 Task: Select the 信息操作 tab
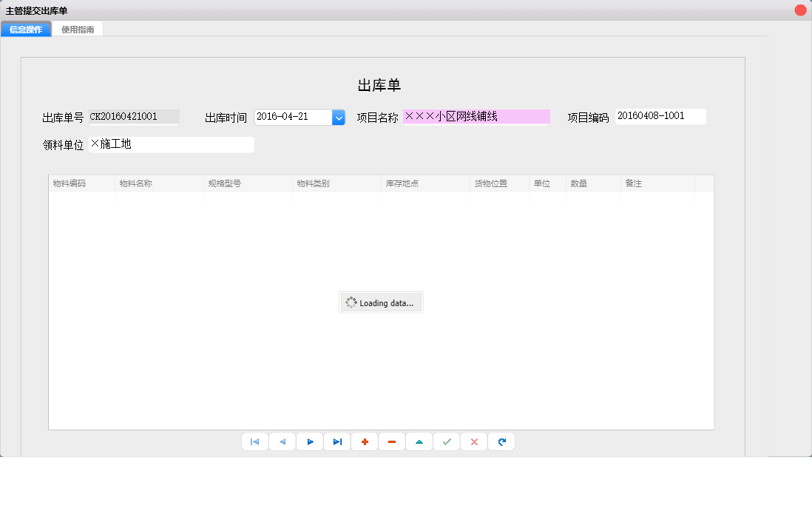[x=26, y=29]
